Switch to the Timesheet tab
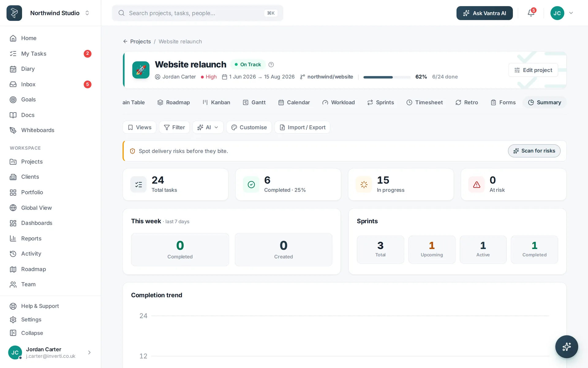Viewport: 588px width, 368px height. (424, 102)
